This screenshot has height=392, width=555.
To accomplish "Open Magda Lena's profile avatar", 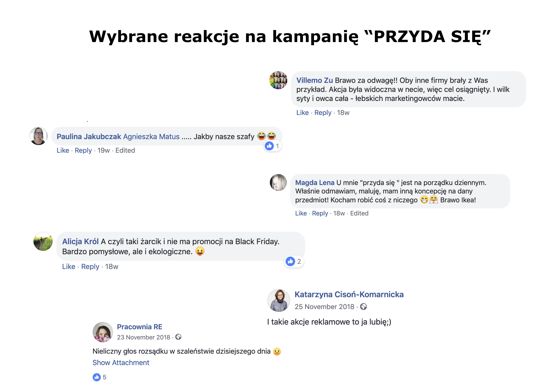I will pos(278,183).
